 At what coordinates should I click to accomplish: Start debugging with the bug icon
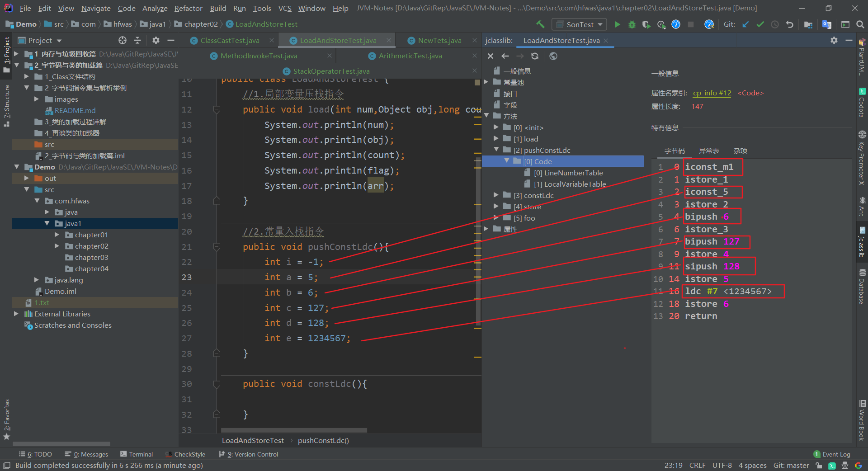(632, 24)
